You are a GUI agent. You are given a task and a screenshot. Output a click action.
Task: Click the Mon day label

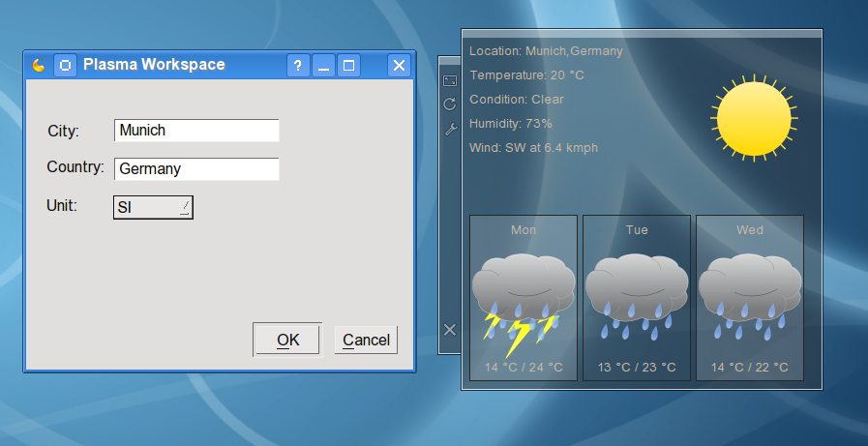[524, 229]
